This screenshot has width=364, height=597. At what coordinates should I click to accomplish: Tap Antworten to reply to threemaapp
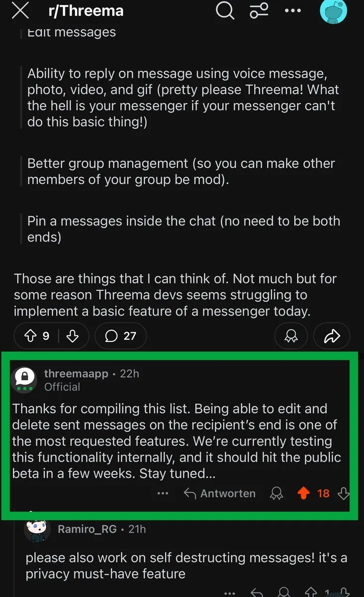[220, 494]
